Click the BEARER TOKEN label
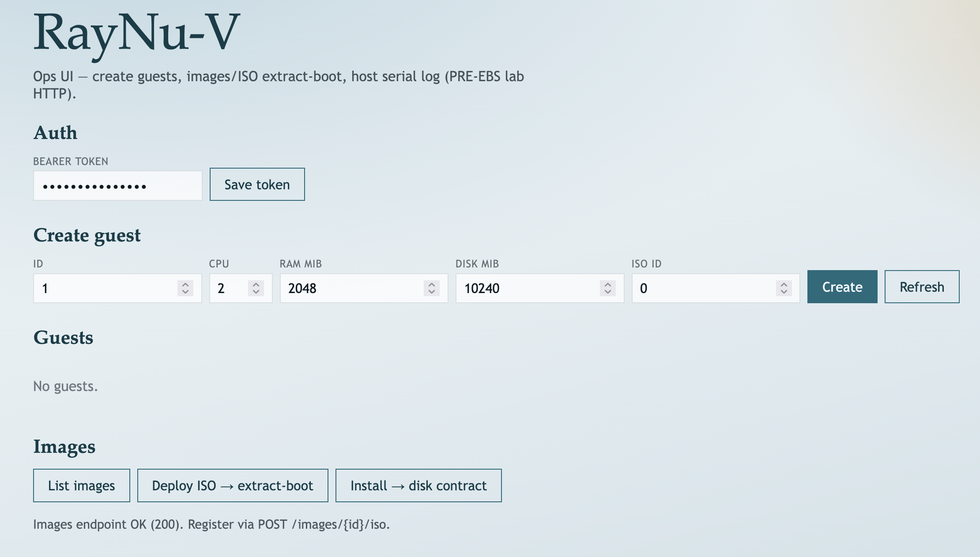The height and width of the screenshot is (557, 980). pos(71,162)
